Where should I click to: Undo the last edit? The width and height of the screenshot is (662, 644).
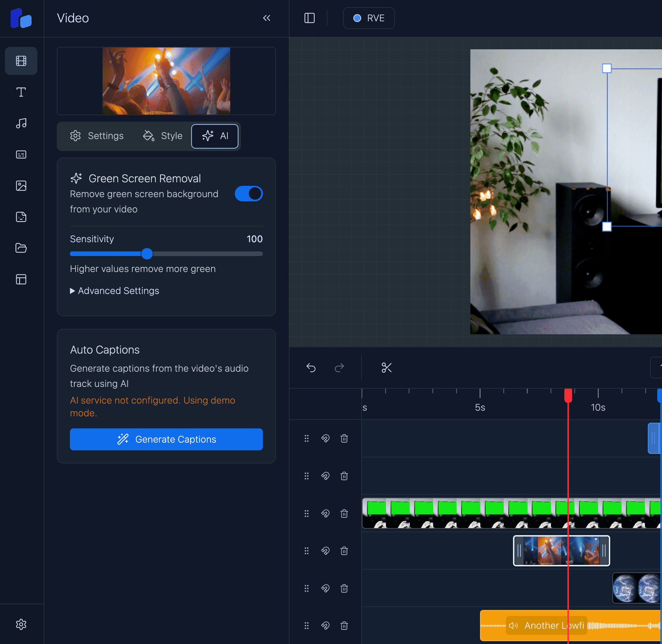pyautogui.click(x=310, y=368)
